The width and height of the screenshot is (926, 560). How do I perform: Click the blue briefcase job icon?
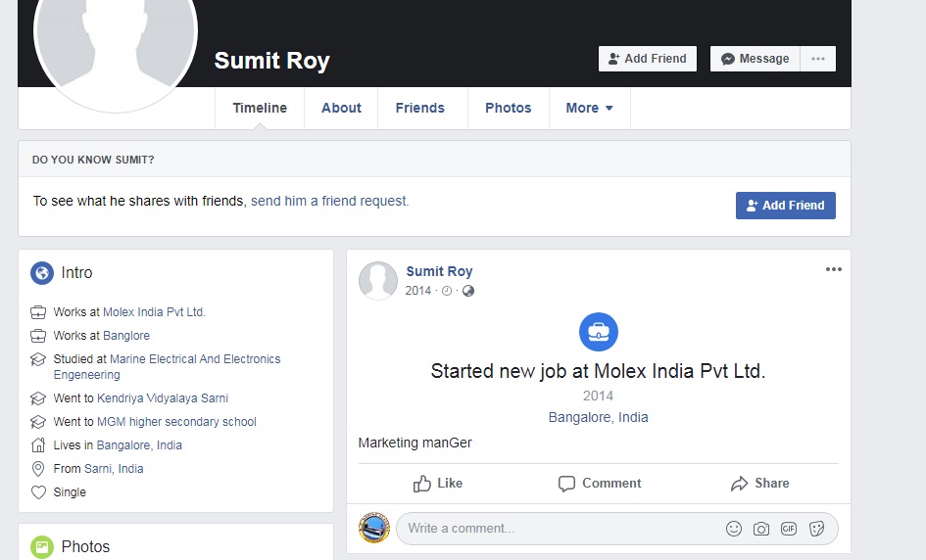tap(598, 332)
